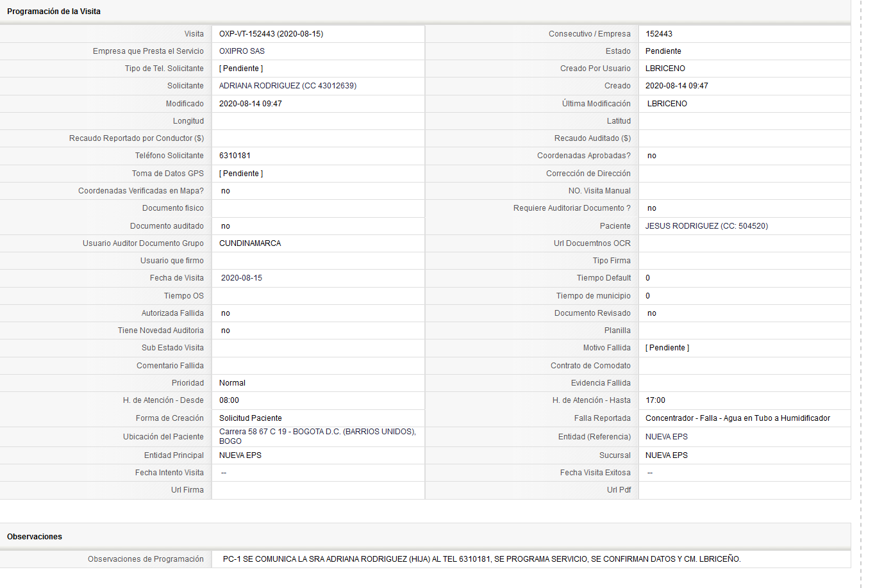
Task: Click the Fecha Intento Visita label
Action: 169,473
